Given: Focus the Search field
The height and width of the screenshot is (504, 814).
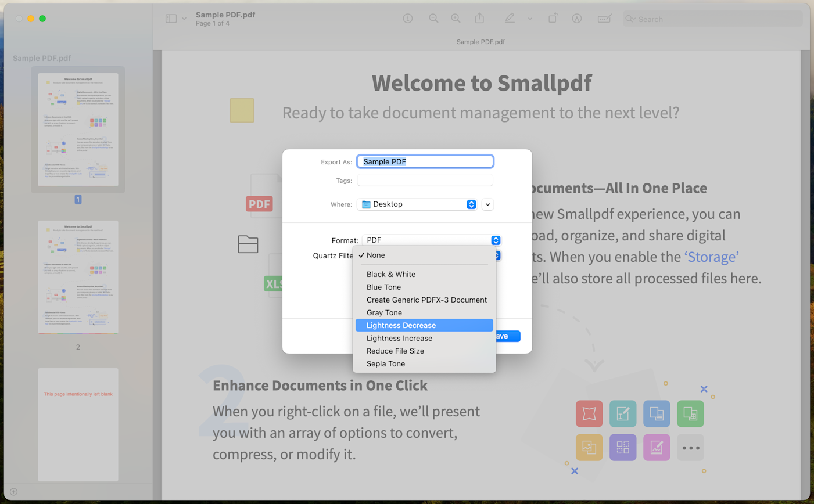Looking at the screenshot, I should [x=713, y=19].
